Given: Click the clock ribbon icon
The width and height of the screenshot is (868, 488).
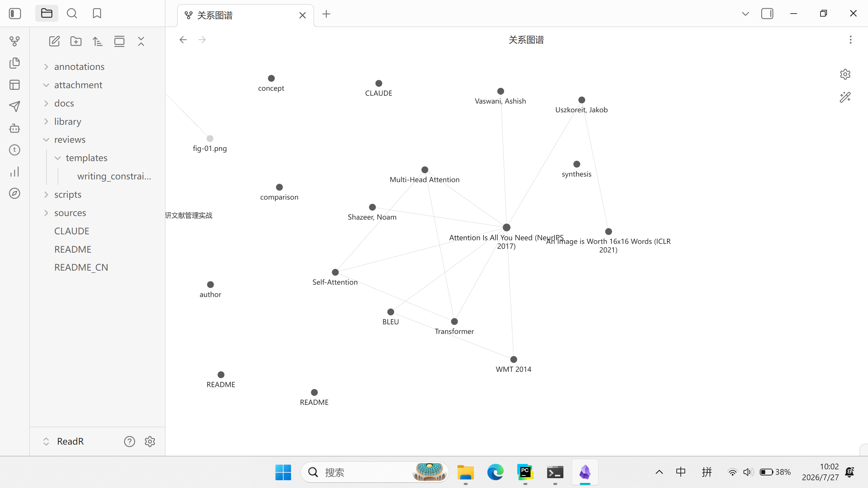Looking at the screenshot, I should [15, 150].
